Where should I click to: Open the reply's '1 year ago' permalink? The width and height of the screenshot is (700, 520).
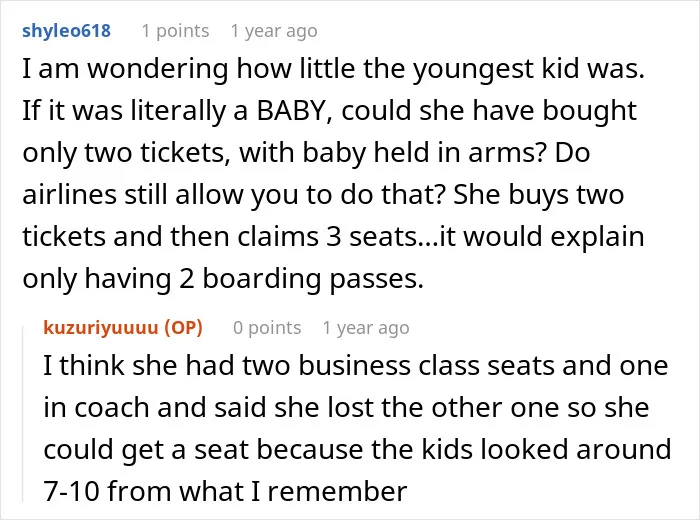pos(366,328)
